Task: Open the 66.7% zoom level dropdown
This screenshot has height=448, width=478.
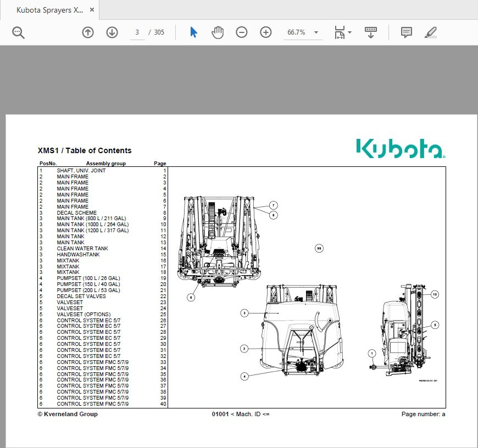Action: coord(303,32)
